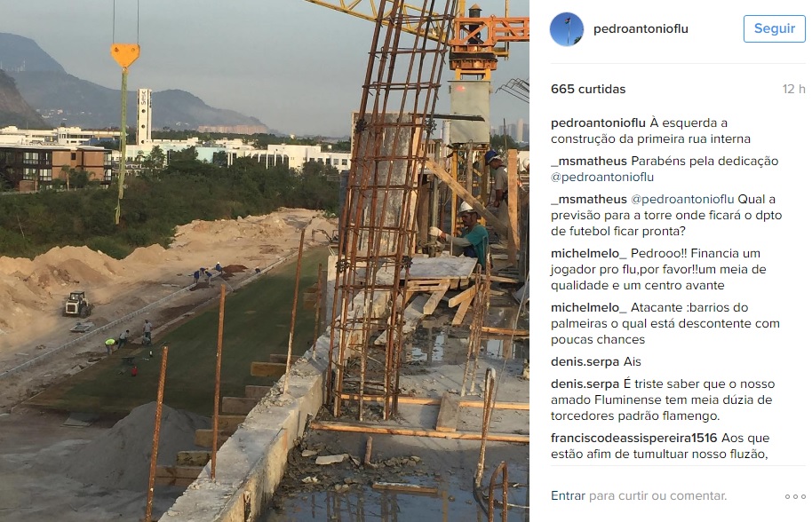The width and height of the screenshot is (812, 522).
Task: Click the construction site post photo
Action: pos(265,261)
